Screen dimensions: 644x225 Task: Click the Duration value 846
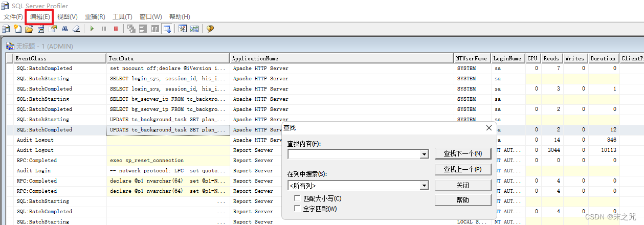tap(610, 140)
